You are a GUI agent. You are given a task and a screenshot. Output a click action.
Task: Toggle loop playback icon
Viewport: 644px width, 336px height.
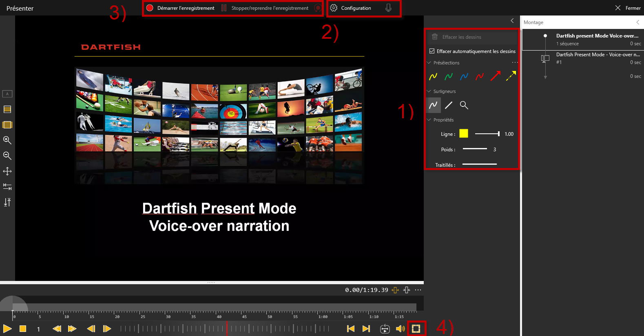385,329
